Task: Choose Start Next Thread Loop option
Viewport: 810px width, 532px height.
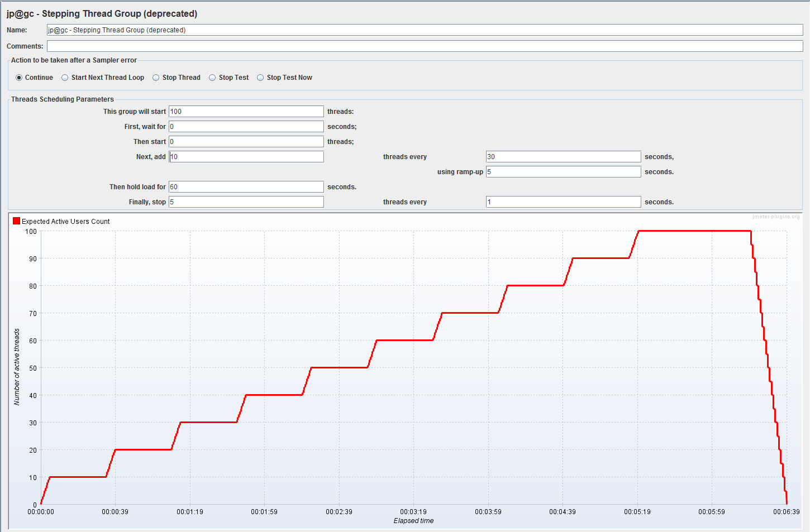Action: point(65,78)
